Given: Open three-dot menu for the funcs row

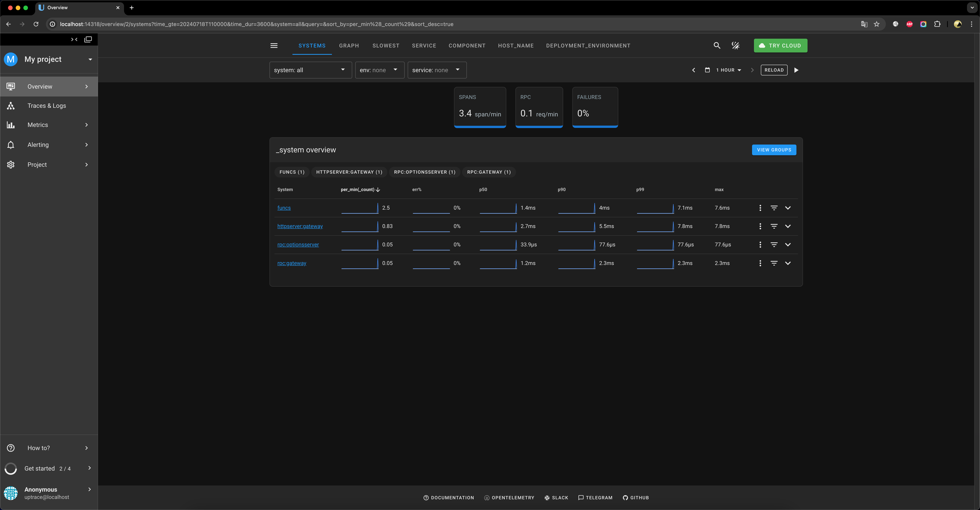Looking at the screenshot, I should (760, 208).
